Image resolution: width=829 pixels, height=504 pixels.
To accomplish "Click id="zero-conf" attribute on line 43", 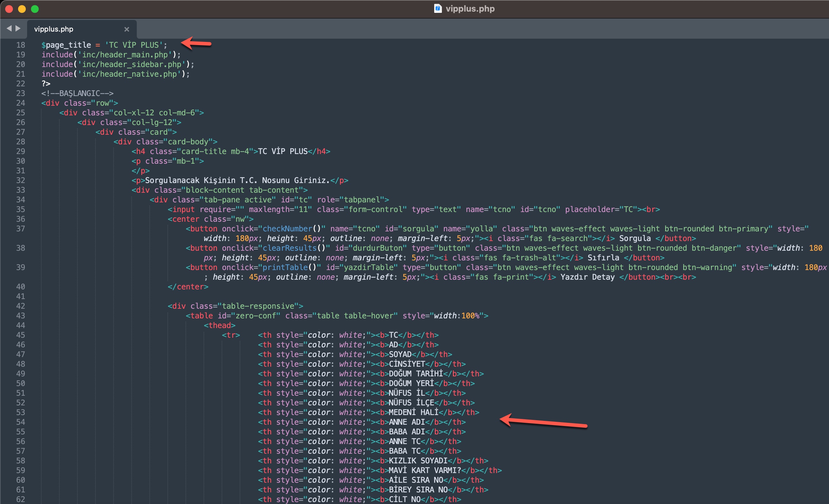I will (x=249, y=316).
